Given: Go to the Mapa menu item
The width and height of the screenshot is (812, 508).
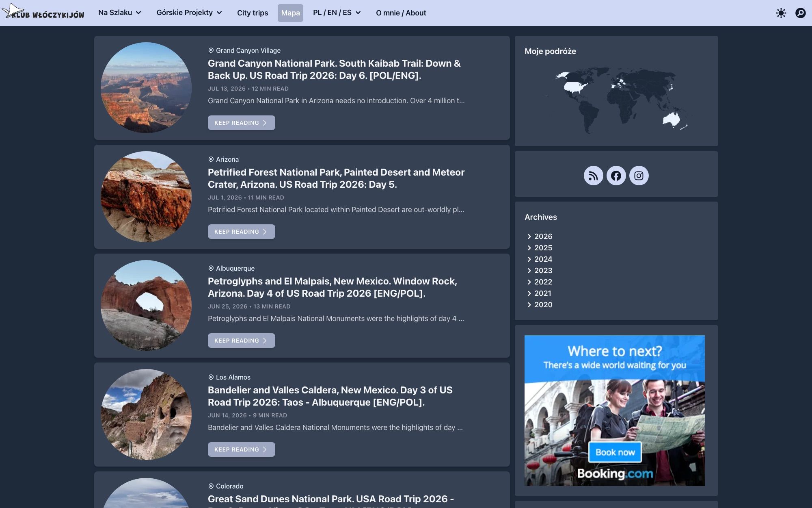Looking at the screenshot, I should [290, 13].
